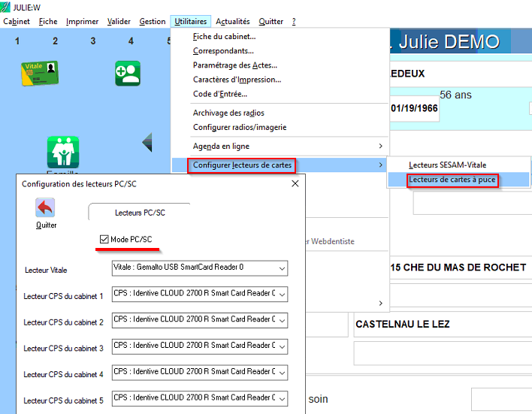Open the Imprimer menu
Image resolution: width=532 pixels, height=414 pixels.
(82, 21)
